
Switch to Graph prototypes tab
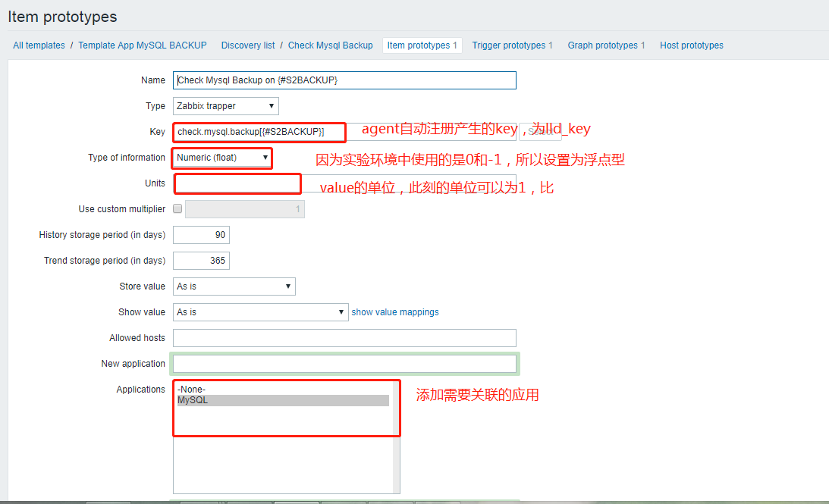[606, 45]
